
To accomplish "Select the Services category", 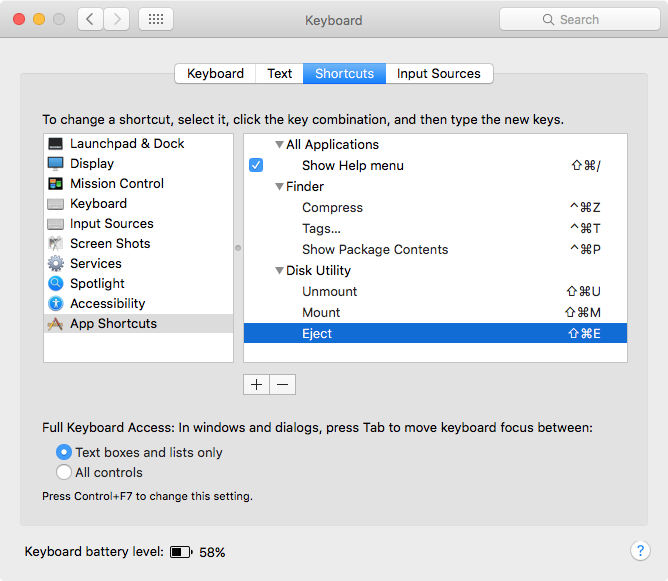I will pos(138,264).
